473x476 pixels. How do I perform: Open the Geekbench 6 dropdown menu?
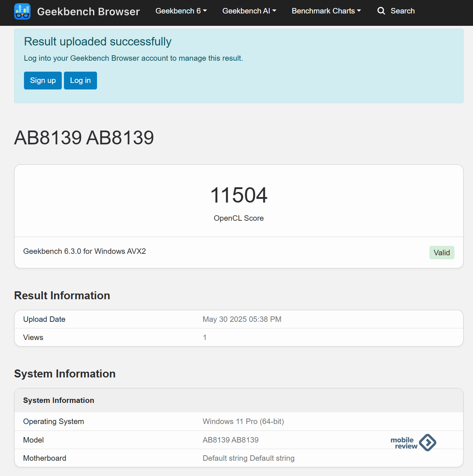point(181,11)
